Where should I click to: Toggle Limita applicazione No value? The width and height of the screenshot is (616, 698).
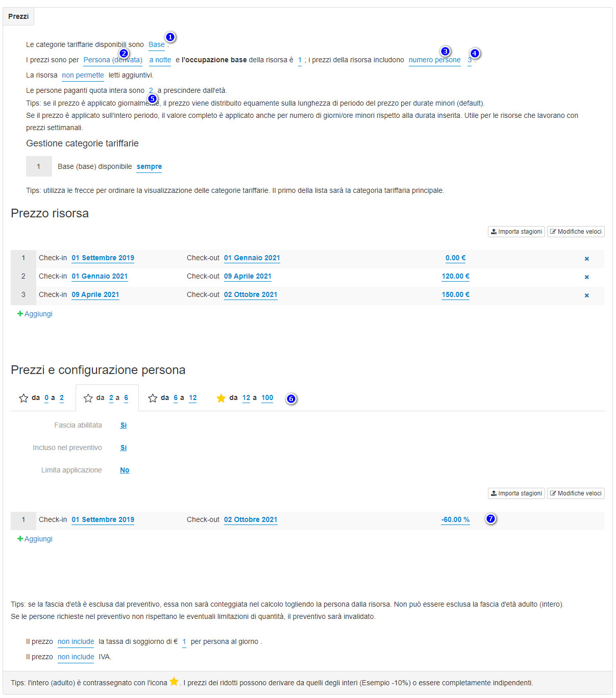click(x=125, y=470)
